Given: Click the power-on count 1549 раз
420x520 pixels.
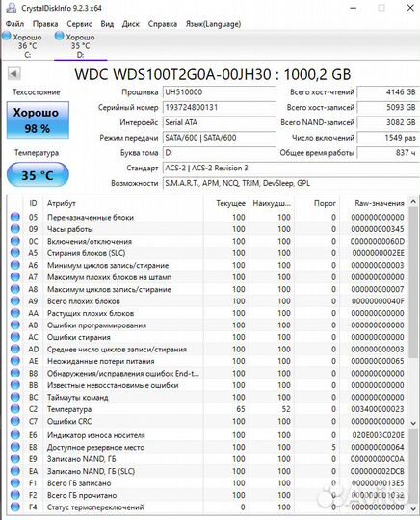Looking at the screenshot, I should (388, 138).
